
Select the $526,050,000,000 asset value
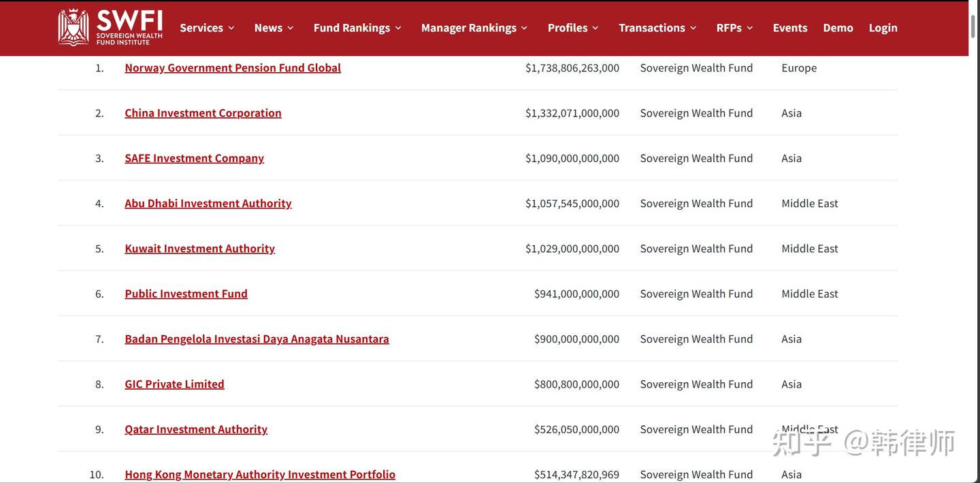[x=577, y=429]
